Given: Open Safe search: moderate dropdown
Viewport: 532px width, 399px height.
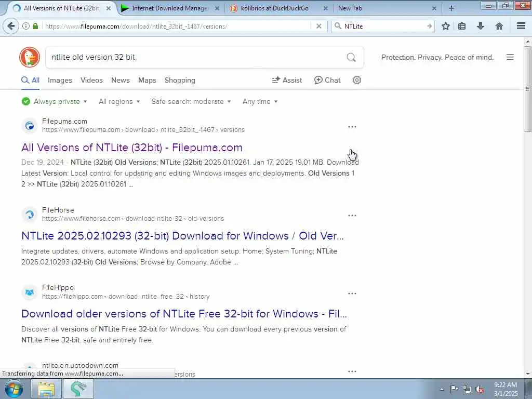Looking at the screenshot, I should (191, 101).
